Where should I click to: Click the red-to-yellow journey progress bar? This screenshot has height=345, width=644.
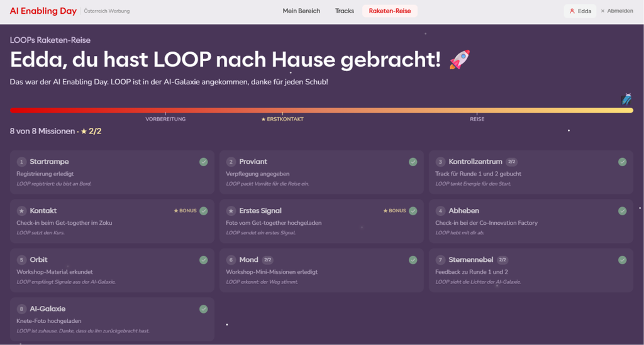click(x=321, y=110)
